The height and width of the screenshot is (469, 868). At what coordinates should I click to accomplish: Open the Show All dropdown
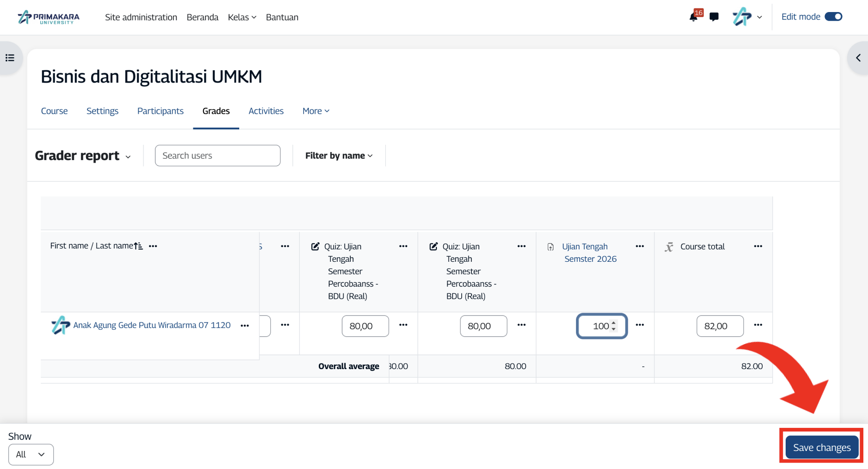point(31,455)
